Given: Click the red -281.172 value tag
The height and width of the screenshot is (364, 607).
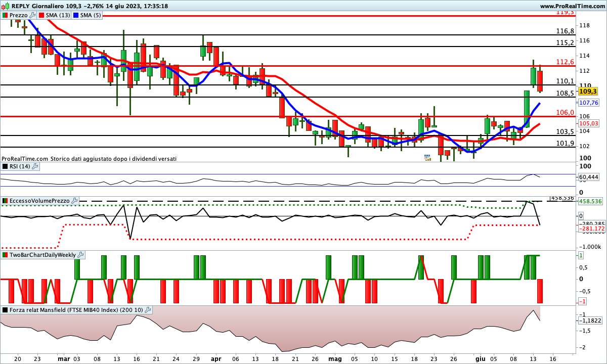Looking at the screenshot, I should (591, 229).
